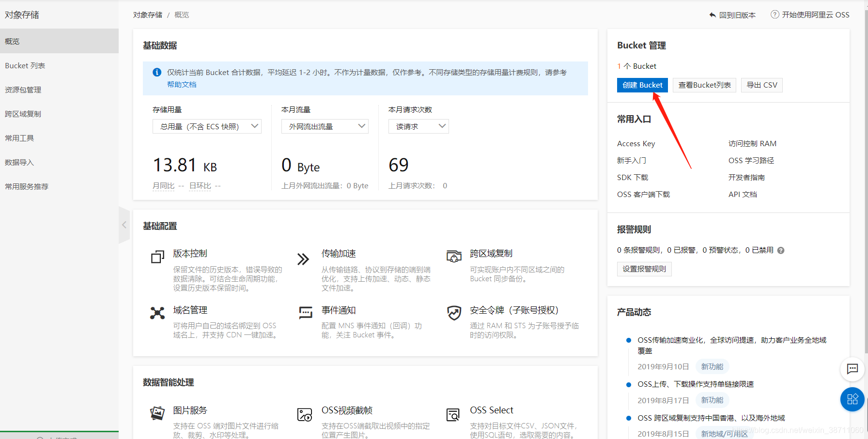The image size is (868, 439).
Task: Click the 新功能 tag beside 2019年8月17日
Action: 712,400
